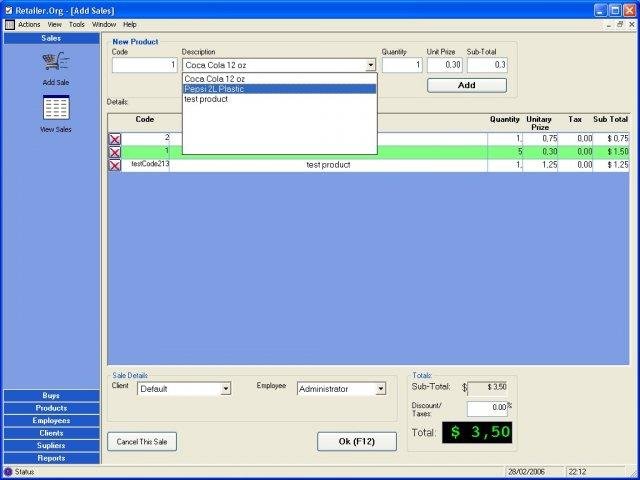Click the Quantity input field
Viewport: 640px width, 480px height.
point(402,65)
